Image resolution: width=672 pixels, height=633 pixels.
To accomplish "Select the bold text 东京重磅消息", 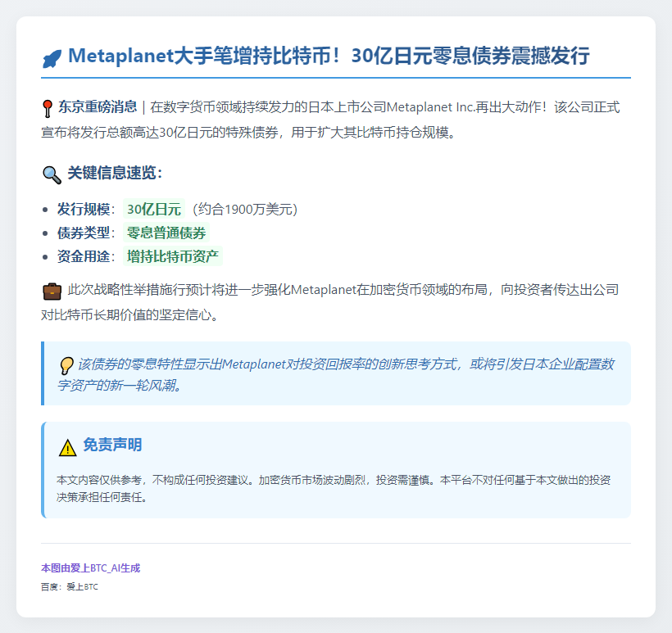I will [x=98, y=106].
